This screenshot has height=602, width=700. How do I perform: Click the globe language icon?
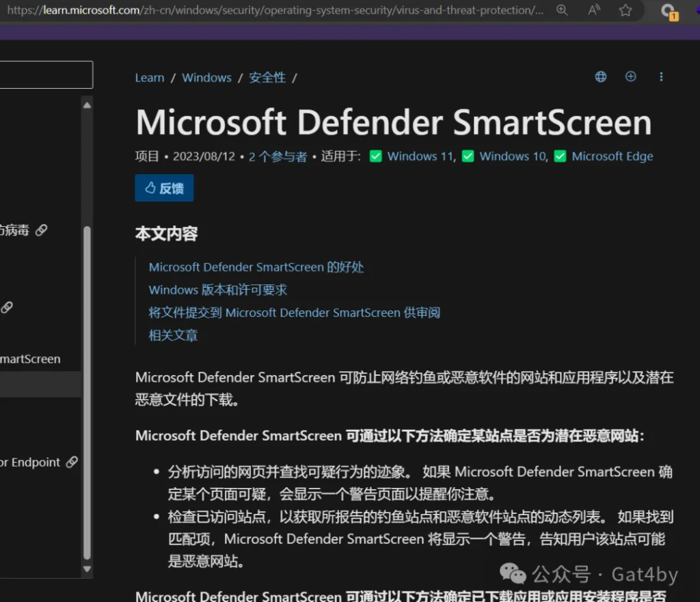coord(601,77)
